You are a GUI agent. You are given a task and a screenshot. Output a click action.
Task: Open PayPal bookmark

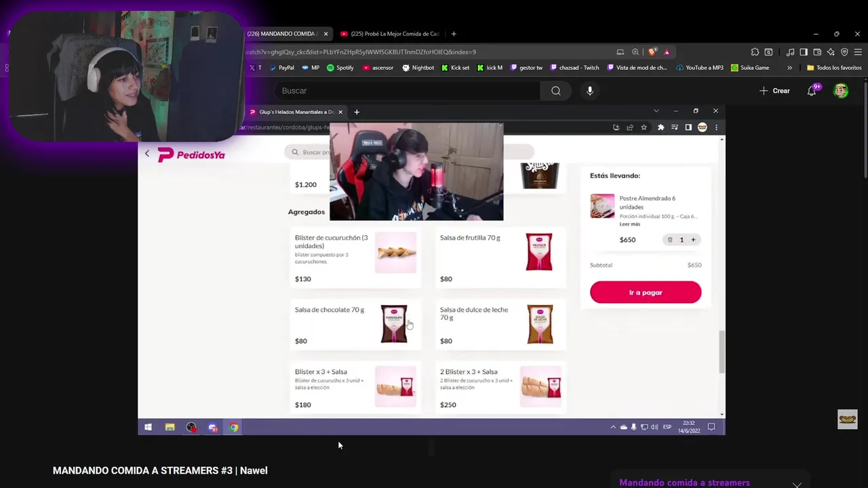click(x=282, y=68)
